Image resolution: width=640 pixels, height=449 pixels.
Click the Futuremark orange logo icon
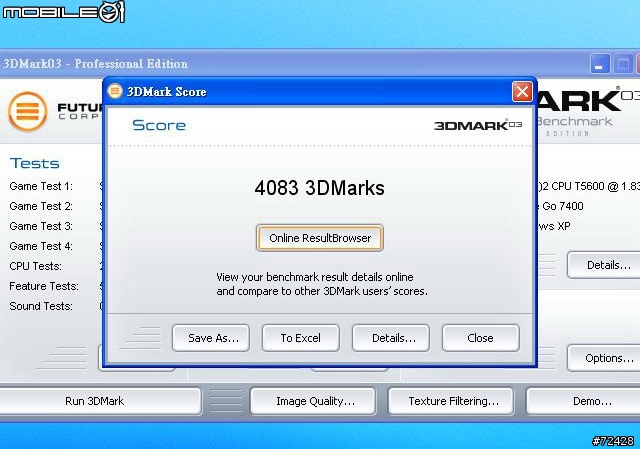tap(28, 111)
